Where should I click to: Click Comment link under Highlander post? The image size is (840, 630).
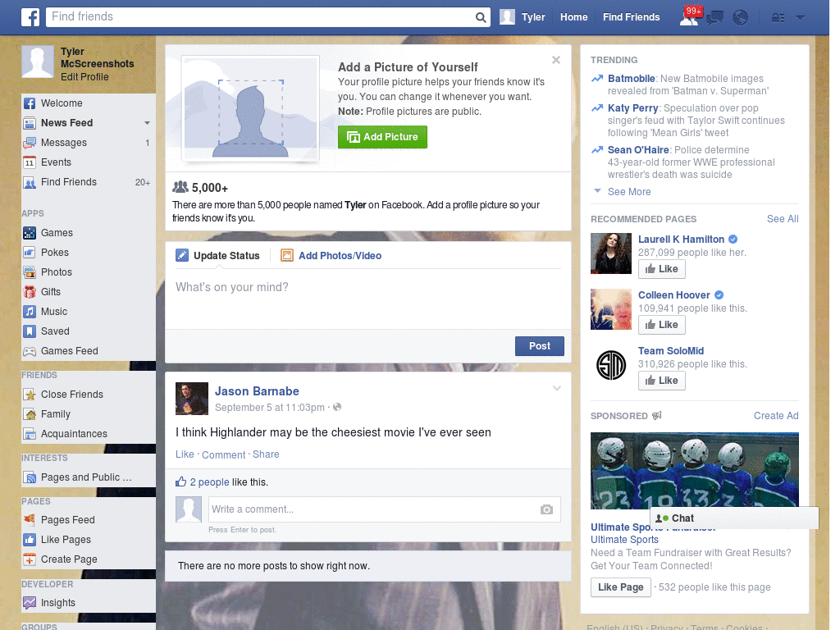(223, 454)
